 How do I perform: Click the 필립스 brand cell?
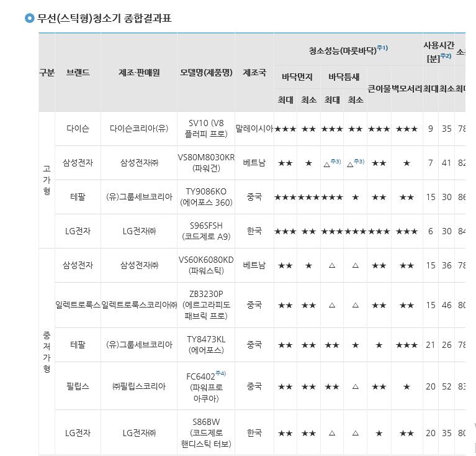click(78, 386)
